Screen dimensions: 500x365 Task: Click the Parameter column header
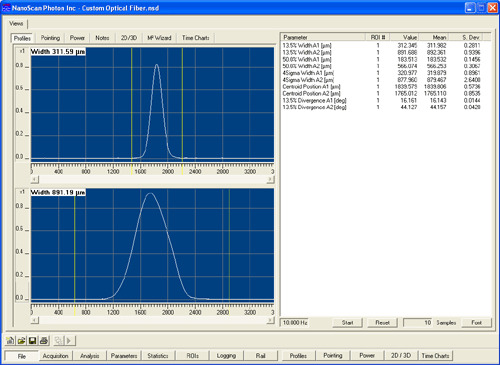323,37
